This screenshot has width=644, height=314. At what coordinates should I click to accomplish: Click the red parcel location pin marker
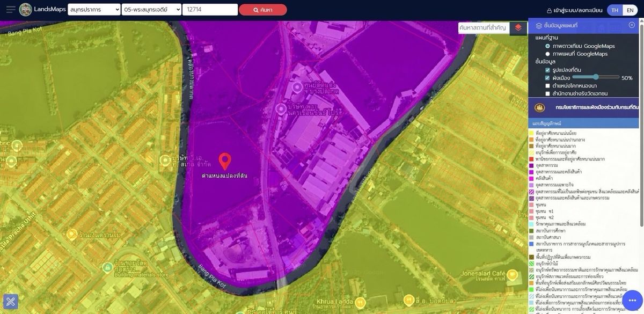pyautogui.click(x=225, y=162)
